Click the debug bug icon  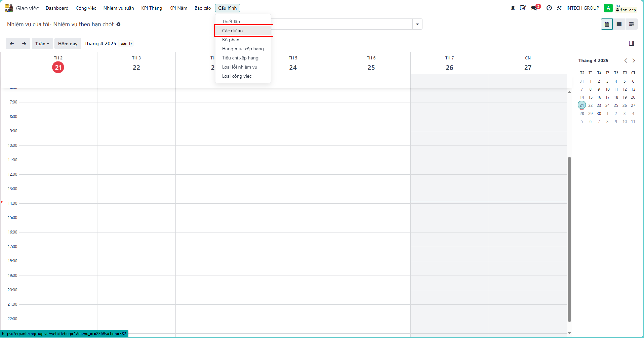point(513,8)
